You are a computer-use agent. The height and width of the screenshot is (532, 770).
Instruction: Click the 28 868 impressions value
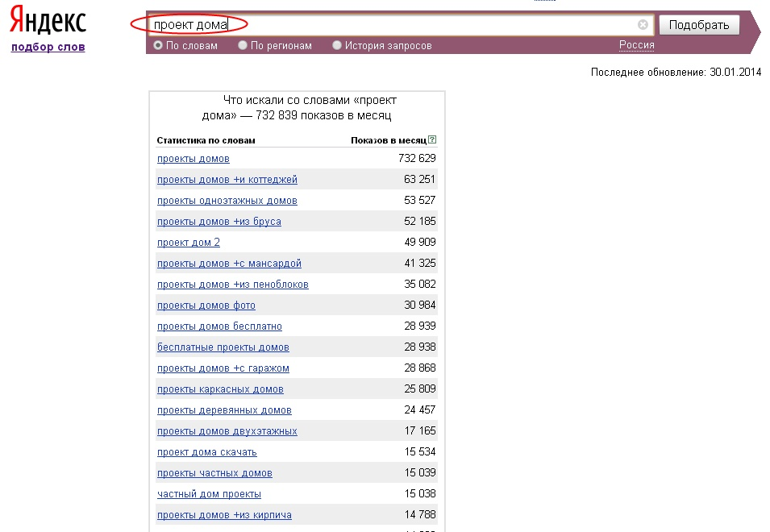coord(420,368)
